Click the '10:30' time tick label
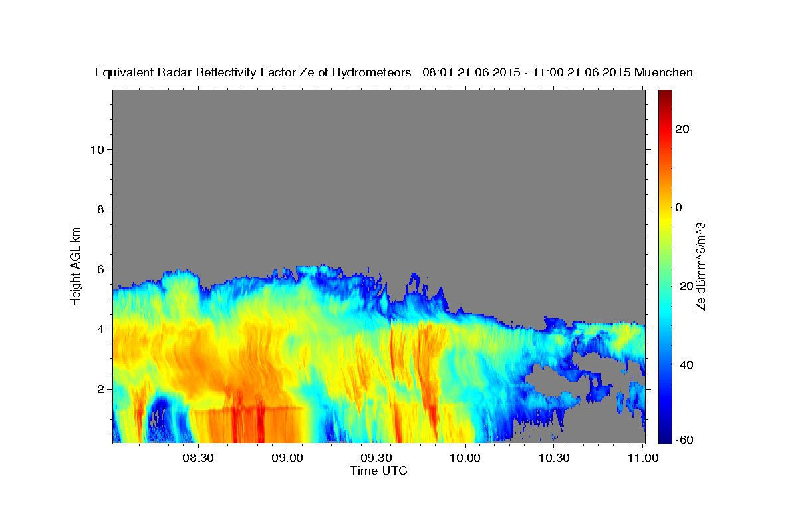This screenshot has width=798, height=532. tap(553, 458)
